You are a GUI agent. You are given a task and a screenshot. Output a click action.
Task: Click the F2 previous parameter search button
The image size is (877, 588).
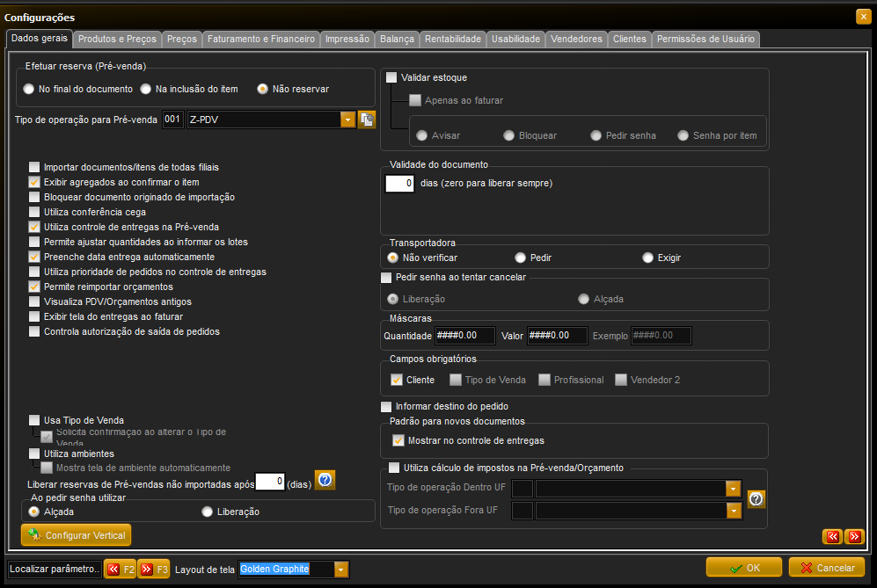tap(121, 569)
